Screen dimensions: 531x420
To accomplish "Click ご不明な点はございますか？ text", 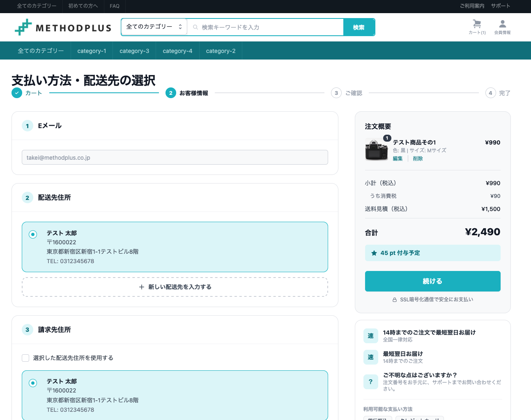I will pyautogui.click(x=420, y=375).
